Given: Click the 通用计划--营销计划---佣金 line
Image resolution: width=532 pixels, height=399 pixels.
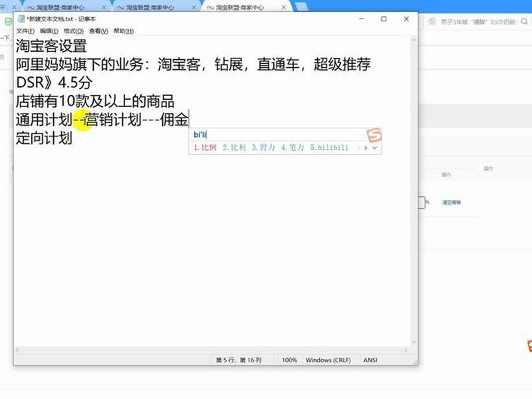Looking at the screenshot, I should tap(102, 120).
